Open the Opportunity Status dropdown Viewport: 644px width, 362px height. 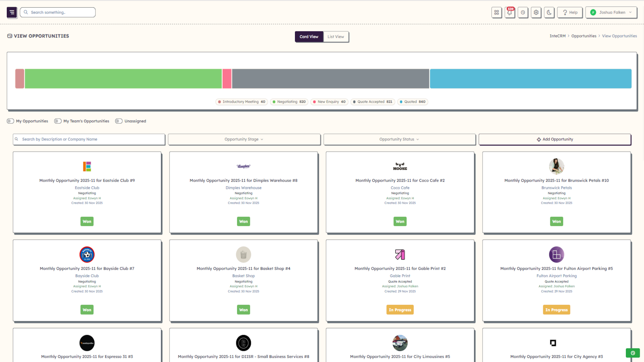click(x=399, y=139)
